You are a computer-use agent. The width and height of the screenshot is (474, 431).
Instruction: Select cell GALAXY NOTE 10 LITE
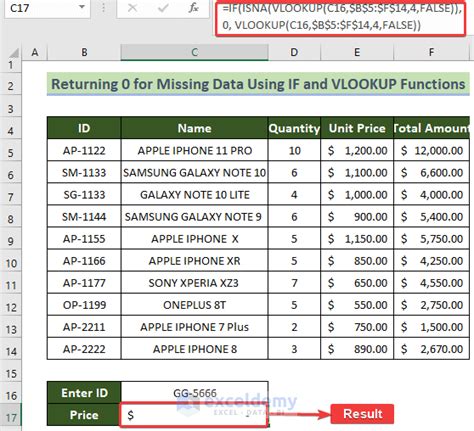pyautogui.click(x=194, y=194)
